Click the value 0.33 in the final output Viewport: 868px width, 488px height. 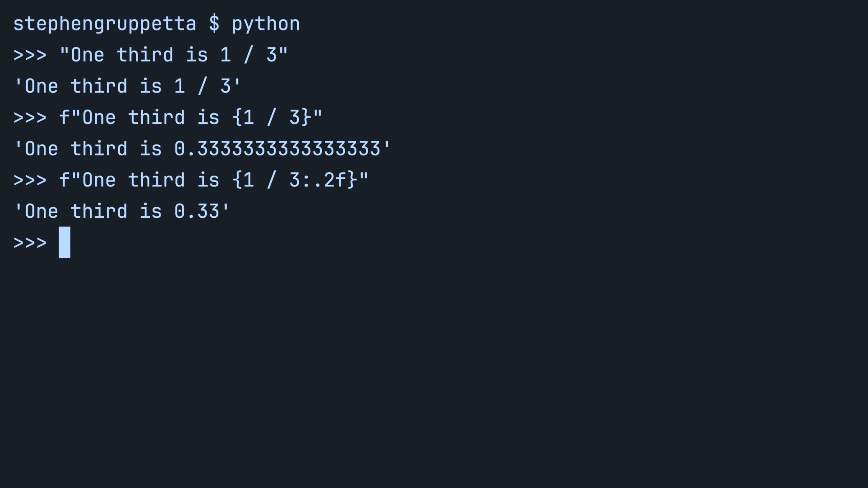coord(197,211)
